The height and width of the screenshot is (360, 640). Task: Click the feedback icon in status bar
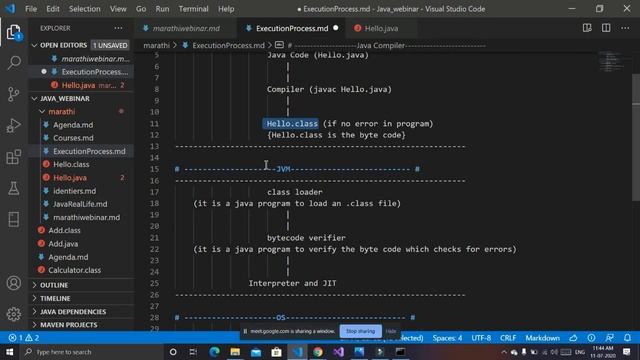pos(609,338)
